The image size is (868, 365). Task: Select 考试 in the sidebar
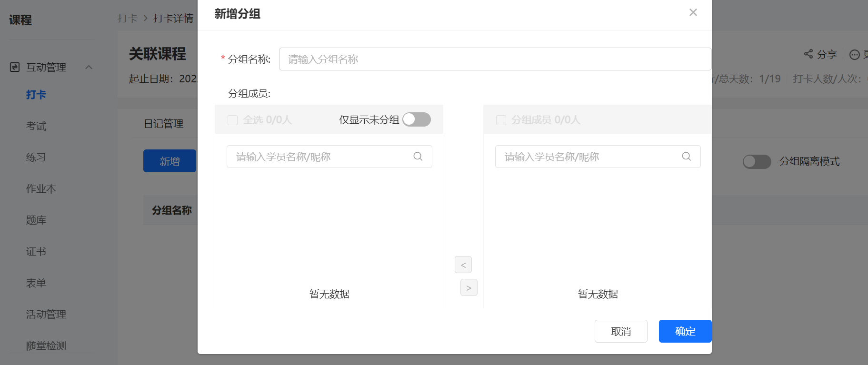tap(36, 126)
